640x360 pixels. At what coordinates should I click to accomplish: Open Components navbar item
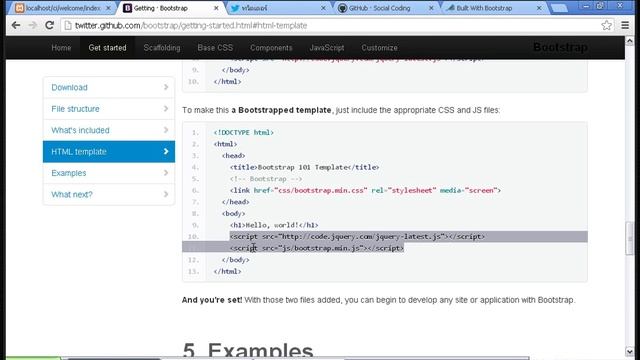pyautogui.click(x=271, y=48)
